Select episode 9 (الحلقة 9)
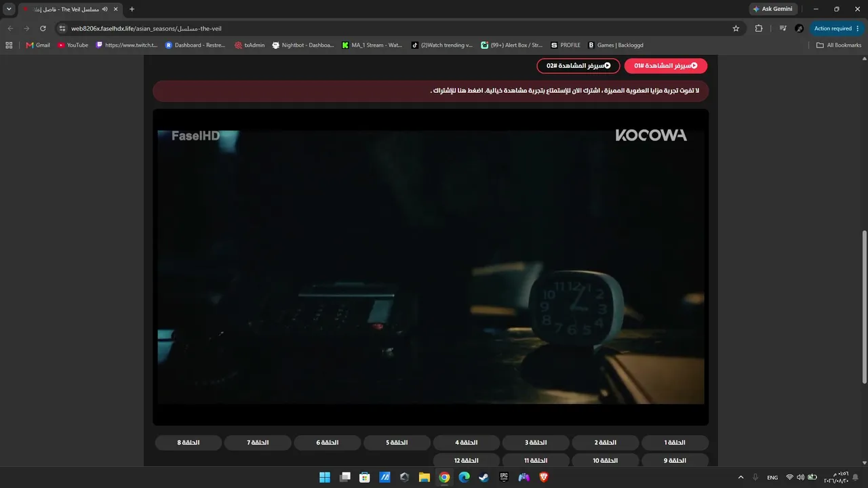868x488 pixels. pos(675,460)
